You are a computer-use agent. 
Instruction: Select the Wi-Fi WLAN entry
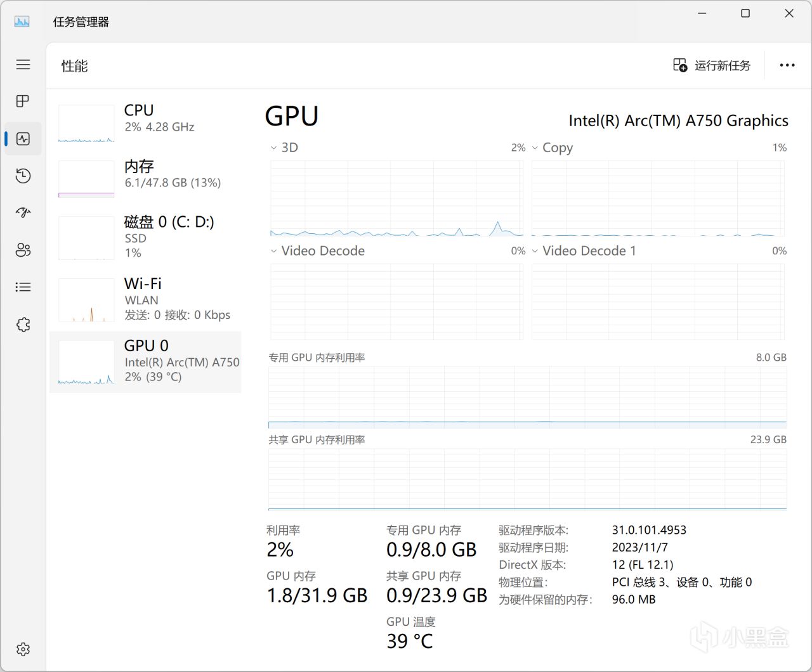(145, 299)
